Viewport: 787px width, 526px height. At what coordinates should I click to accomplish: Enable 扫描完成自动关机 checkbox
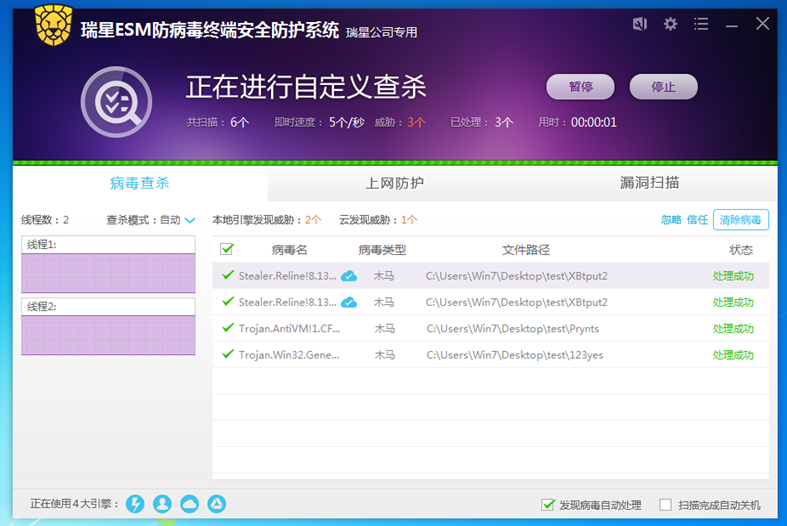666,504
